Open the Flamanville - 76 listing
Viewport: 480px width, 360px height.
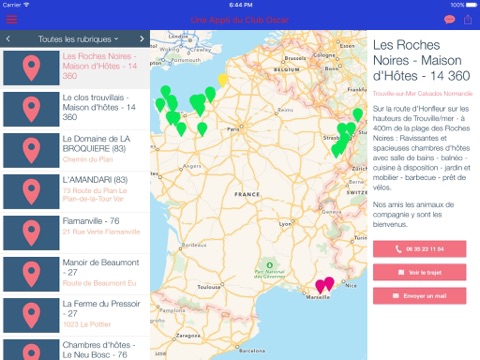(x=75, y=233)
